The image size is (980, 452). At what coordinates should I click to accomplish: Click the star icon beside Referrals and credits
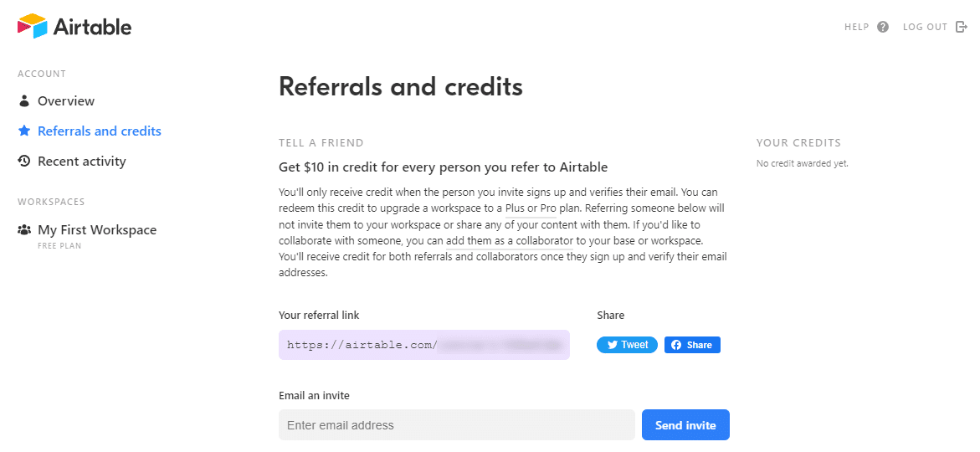24,131
